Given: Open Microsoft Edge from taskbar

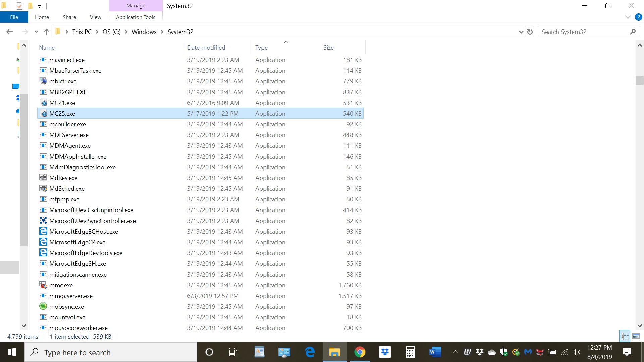Looking at the screenshot, I should [x=310, y=352].
